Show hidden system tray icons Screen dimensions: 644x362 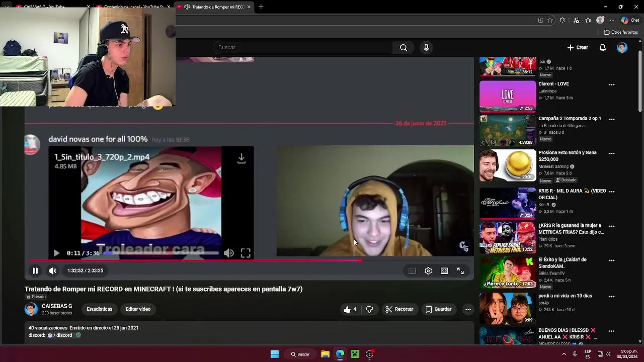564,354
